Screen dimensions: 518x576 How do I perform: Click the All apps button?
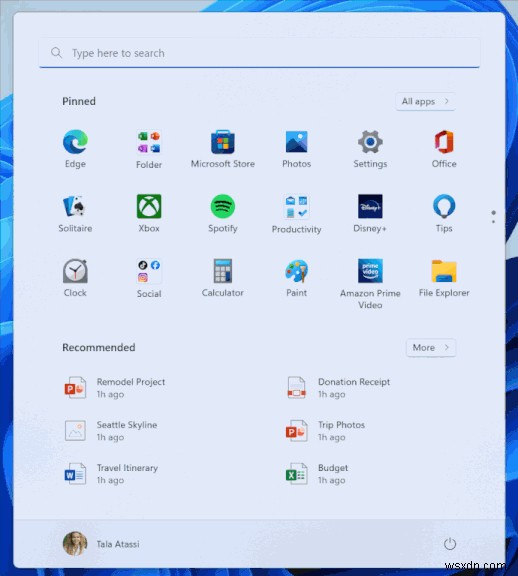(425, 101)
